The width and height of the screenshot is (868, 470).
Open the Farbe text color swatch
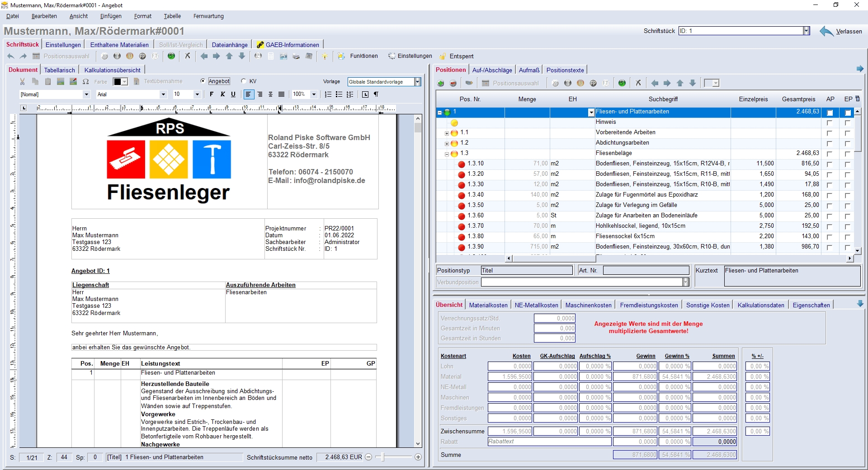[x=118, y=82]
